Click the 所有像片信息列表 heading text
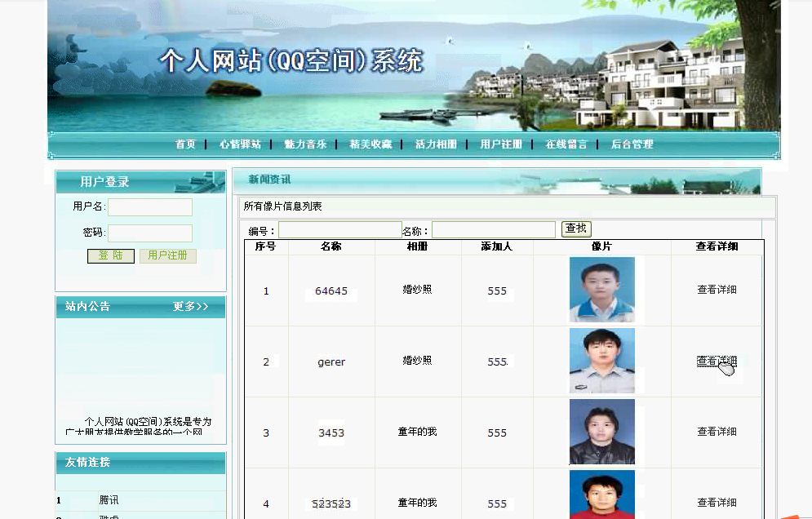 click(x=282, y=206)
